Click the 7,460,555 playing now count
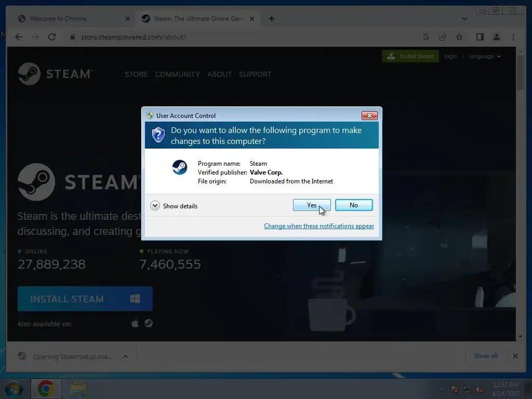Viewport: 532px width, 399px height. (x=170, y=264)
